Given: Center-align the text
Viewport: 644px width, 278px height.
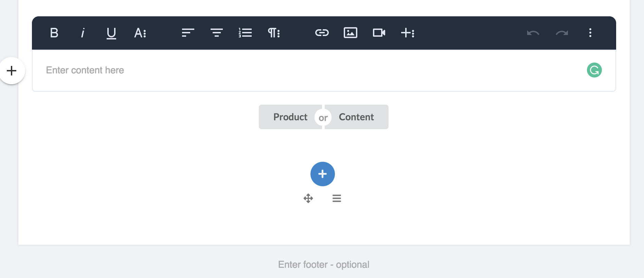Looking at the screenshot, I should [216, 33].
